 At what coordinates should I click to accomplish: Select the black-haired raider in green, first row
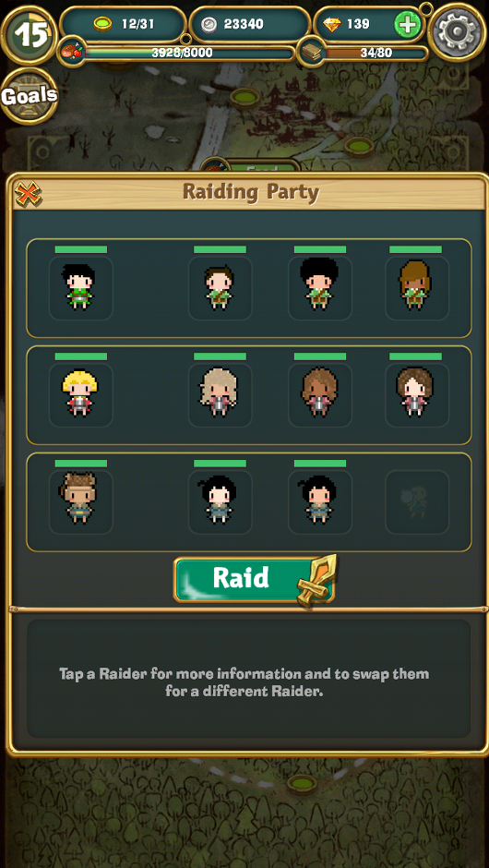[81, 288]
